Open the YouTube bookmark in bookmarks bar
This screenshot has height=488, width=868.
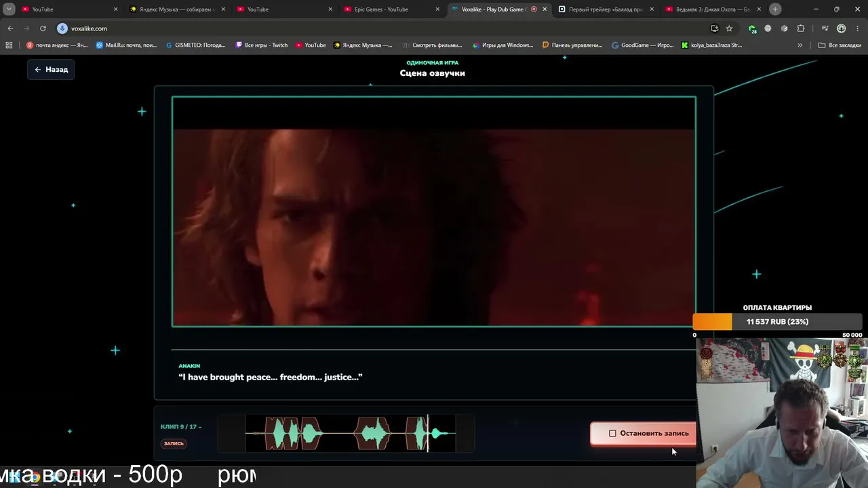pyautogui.click(x=311, y=45)
